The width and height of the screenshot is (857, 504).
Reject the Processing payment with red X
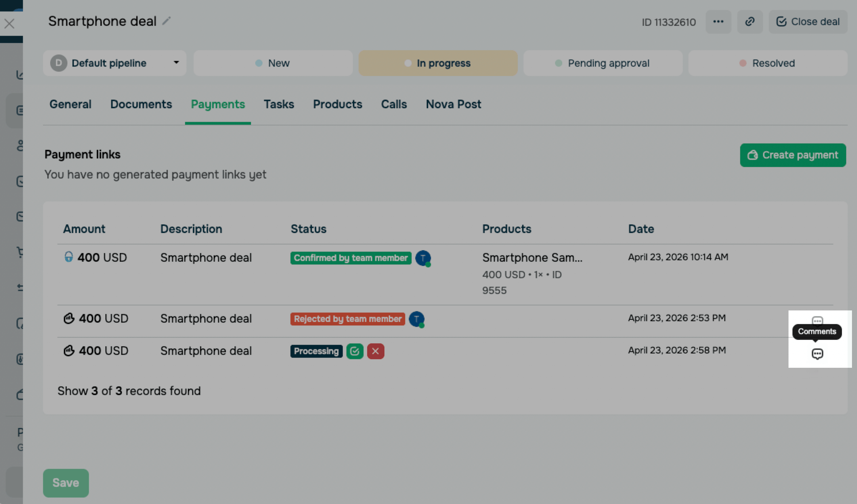pos(375,351)
